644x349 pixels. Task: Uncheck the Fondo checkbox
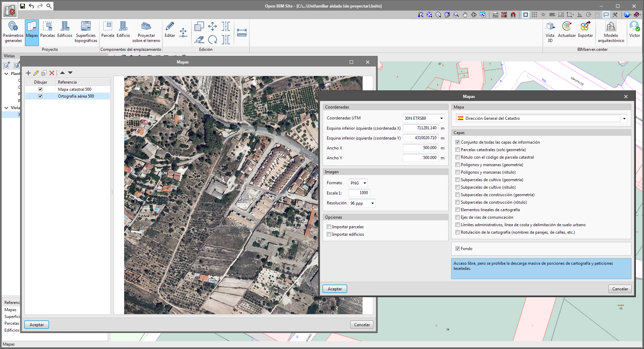click(x=458, y=249)
